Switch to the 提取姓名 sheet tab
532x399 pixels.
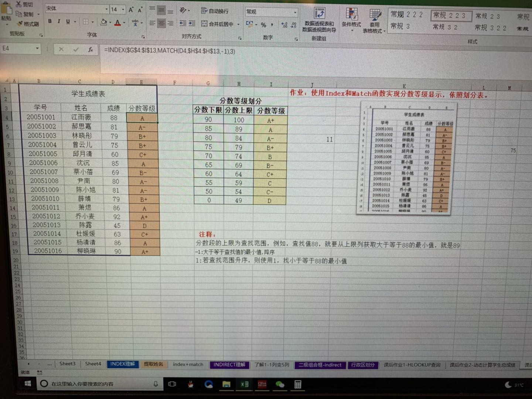(153, 364)
